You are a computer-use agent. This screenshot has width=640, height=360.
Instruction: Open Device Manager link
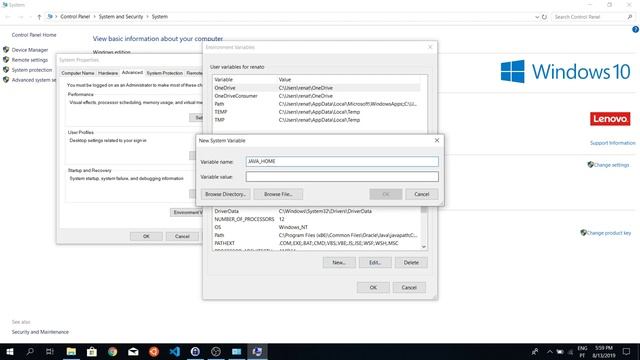(x=30, y=50)
